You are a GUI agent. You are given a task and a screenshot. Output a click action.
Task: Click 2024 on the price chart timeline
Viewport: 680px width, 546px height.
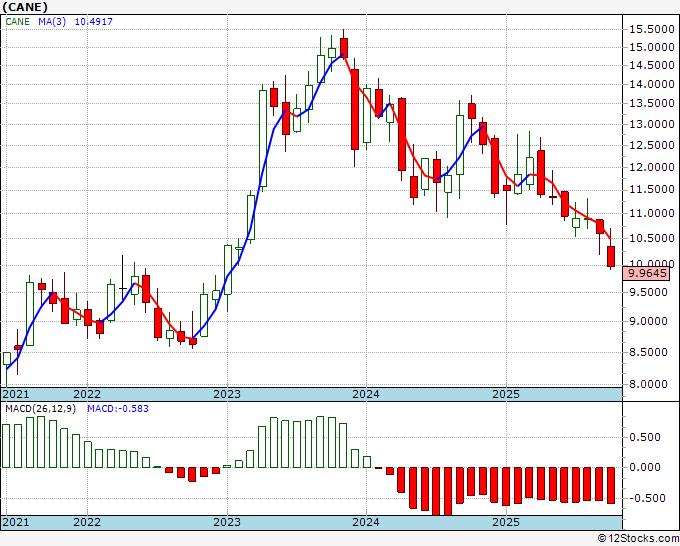[x=366, y=394]
